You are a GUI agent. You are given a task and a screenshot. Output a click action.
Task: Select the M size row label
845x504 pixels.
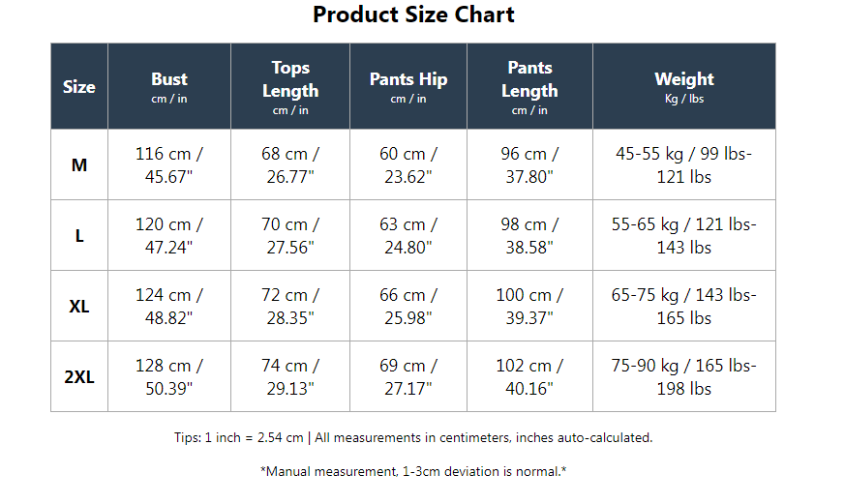[x=79, y=164]
